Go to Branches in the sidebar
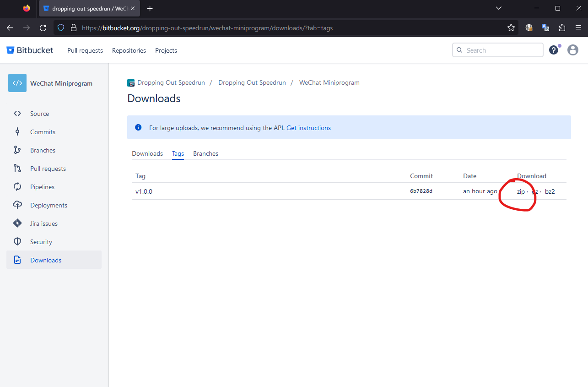The image size is (588, 387). click(43, 150)
